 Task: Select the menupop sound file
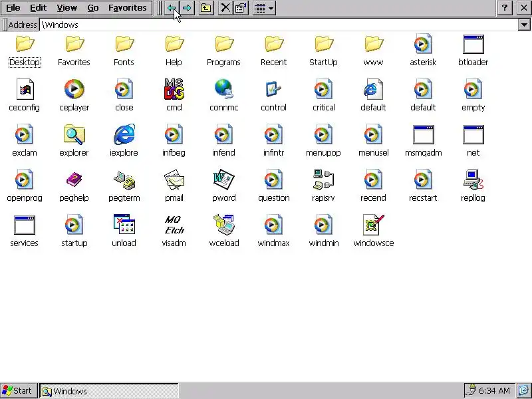click(x=323, y=134)
